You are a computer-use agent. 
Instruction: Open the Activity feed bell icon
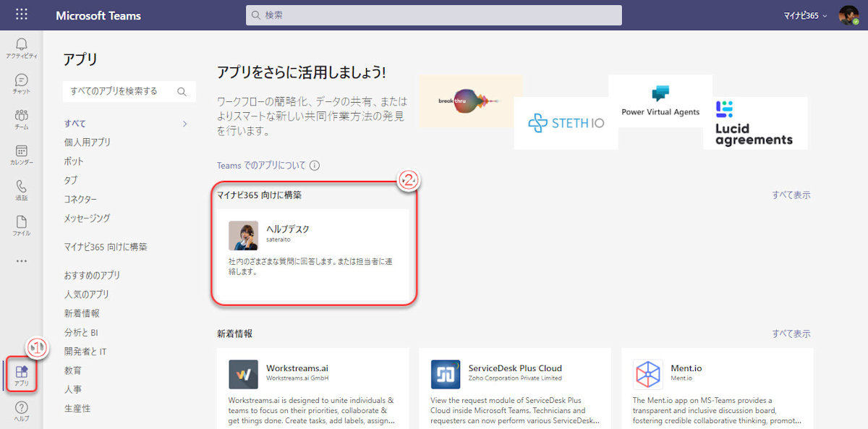(x=22, y=45)
